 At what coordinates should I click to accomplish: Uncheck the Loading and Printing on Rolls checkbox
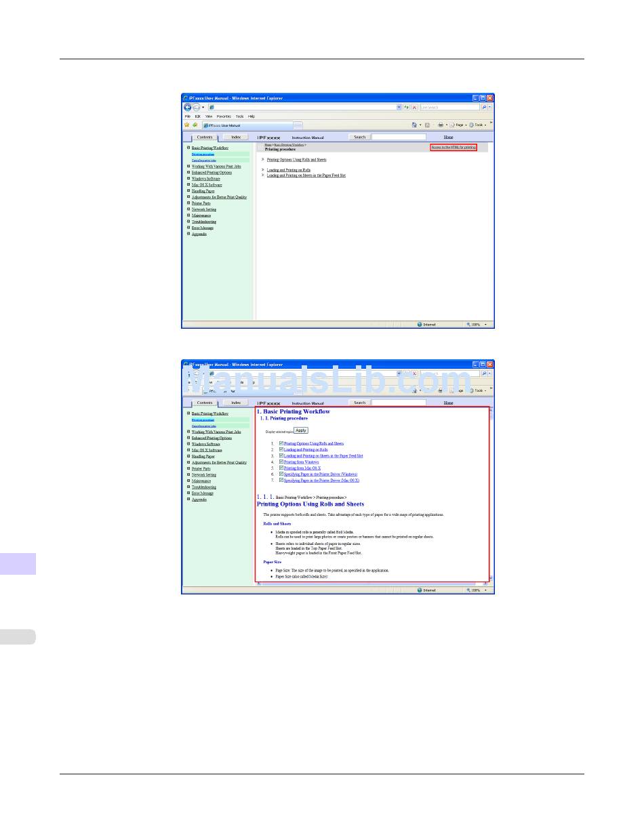(281, 449)
